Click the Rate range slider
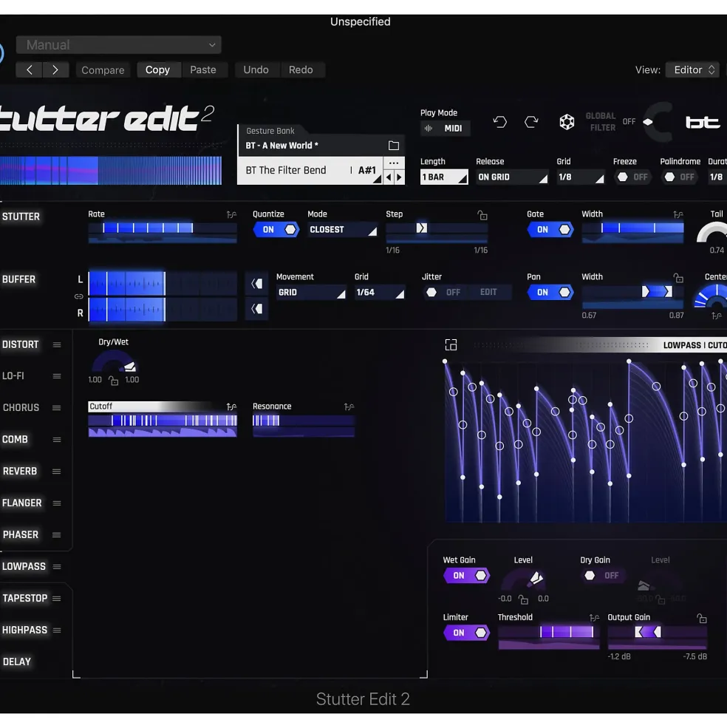The height and width of the screenshot is (728, 727). [x=163, y=228]
